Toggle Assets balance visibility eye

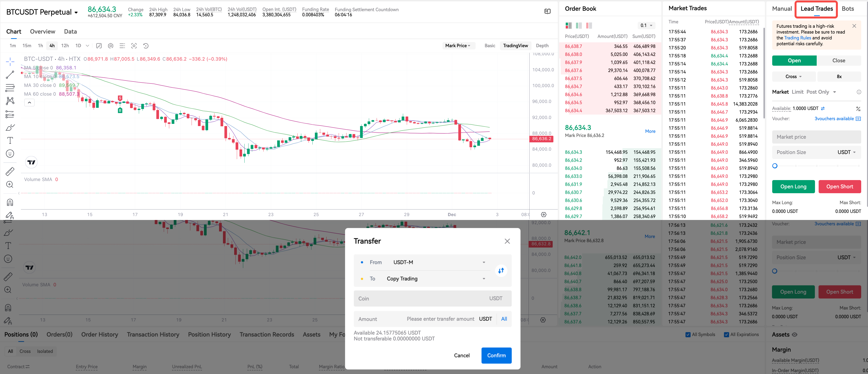[x=794, y=335]
